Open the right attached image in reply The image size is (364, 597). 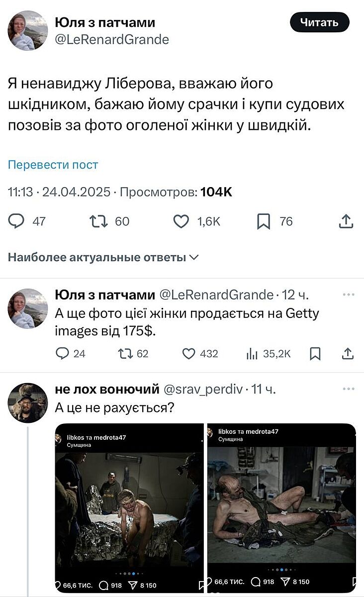pos(282,507)
